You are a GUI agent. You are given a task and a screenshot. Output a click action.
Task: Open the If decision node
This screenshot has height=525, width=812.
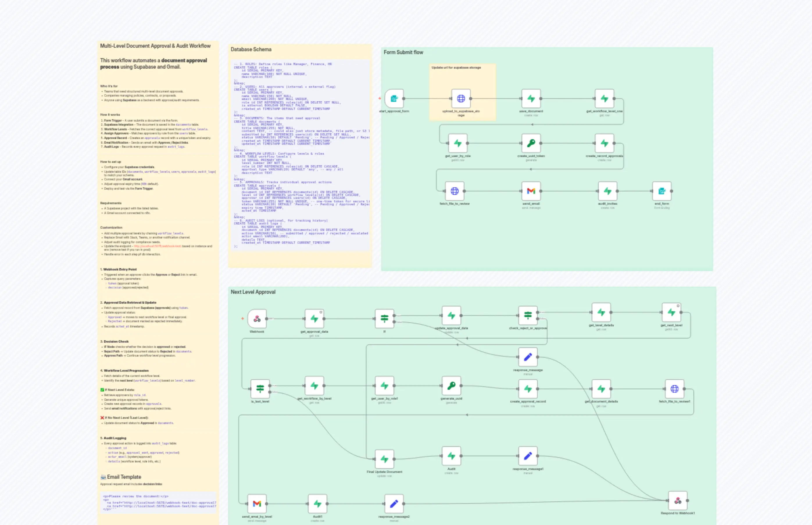(384, 318)
